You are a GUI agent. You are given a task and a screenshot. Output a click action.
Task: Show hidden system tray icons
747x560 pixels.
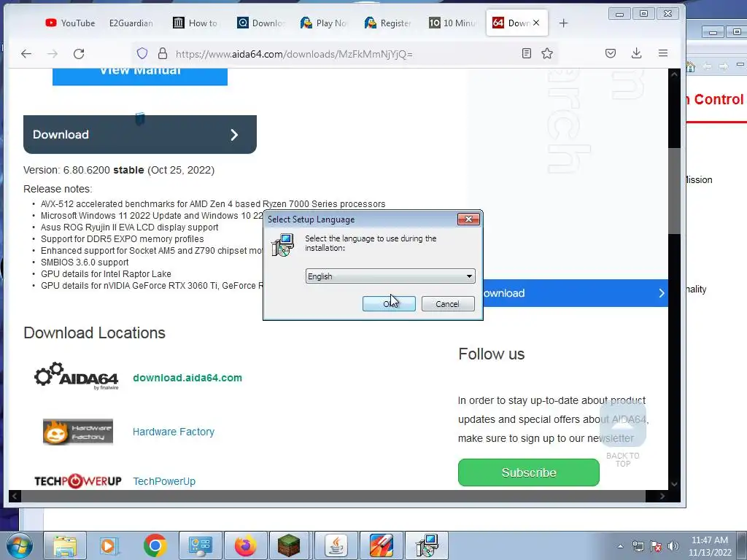coord(620,546)
